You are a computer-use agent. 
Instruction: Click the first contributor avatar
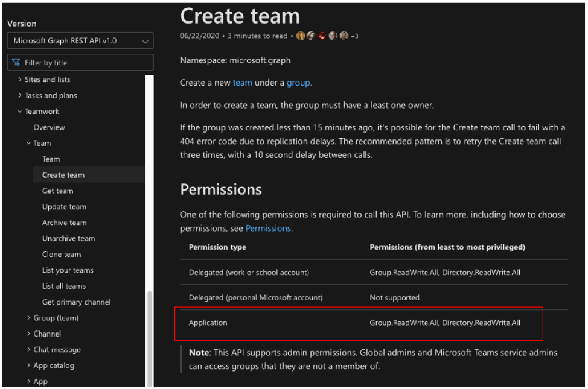[301, 36]
